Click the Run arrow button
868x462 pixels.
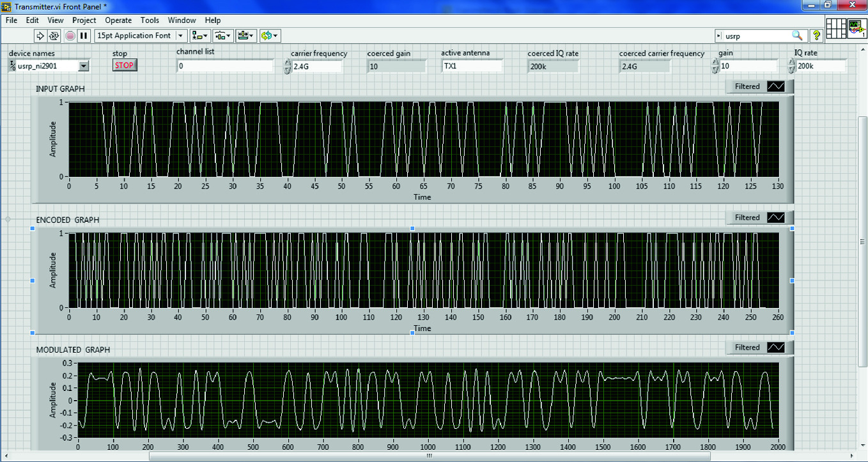[40, 36]
